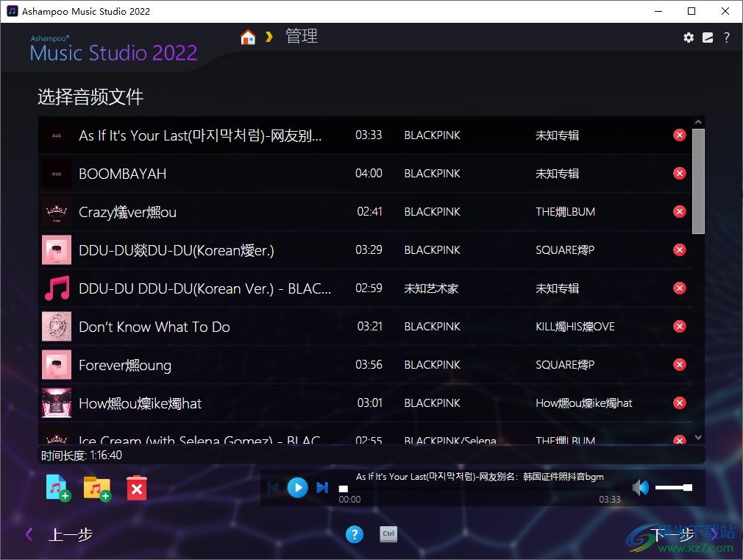Remove BOOMBAYAH from the list
The height and width of the screenshot is (560, 743).
tap(679, 173)
